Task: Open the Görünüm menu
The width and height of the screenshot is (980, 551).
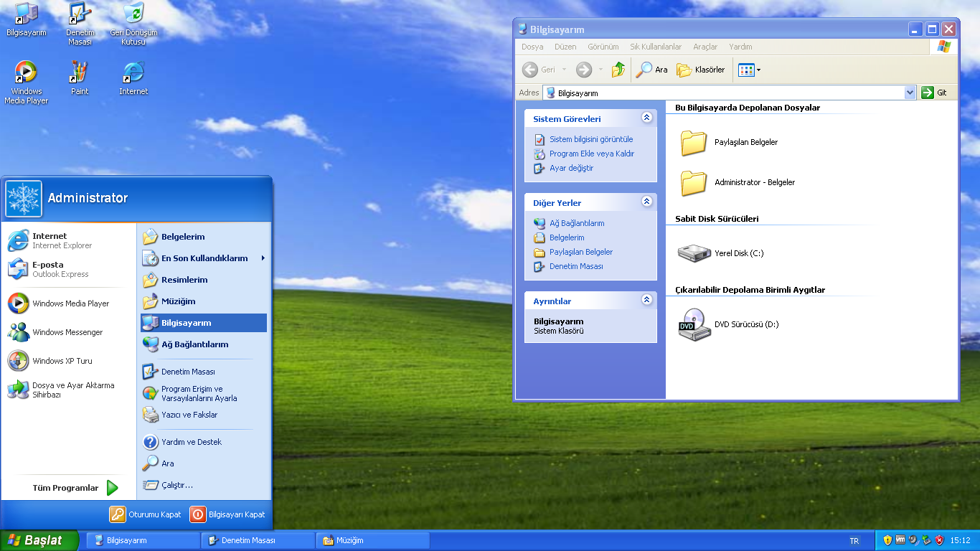Action: [603, 47]
